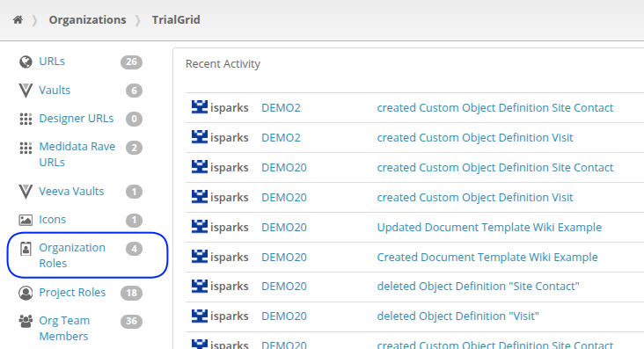Open DEMO2 link in Site Contact row

tap(281, 107)
